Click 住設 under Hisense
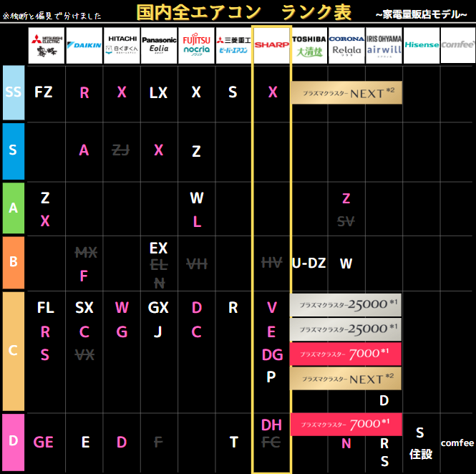Viewport: 476px width, 474px height. point(420,454)
